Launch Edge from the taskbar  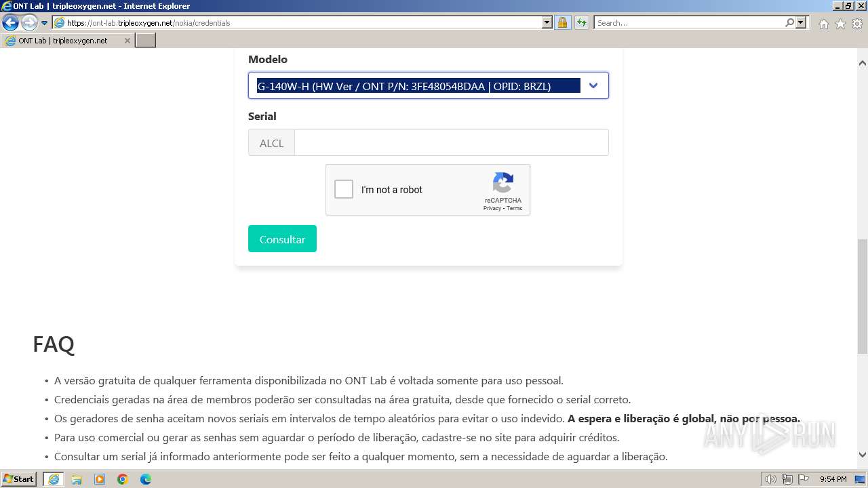[x=146, y=479]
